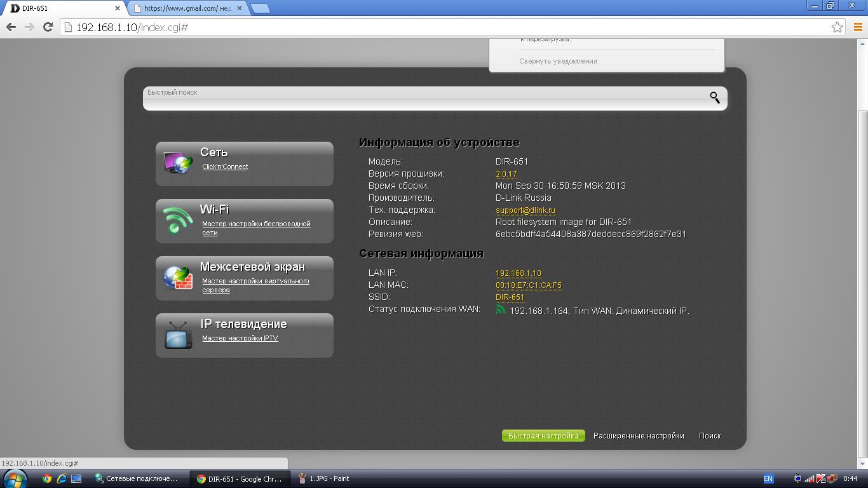
Task: Go back with the browser back arrow
Action: point(11,27)
